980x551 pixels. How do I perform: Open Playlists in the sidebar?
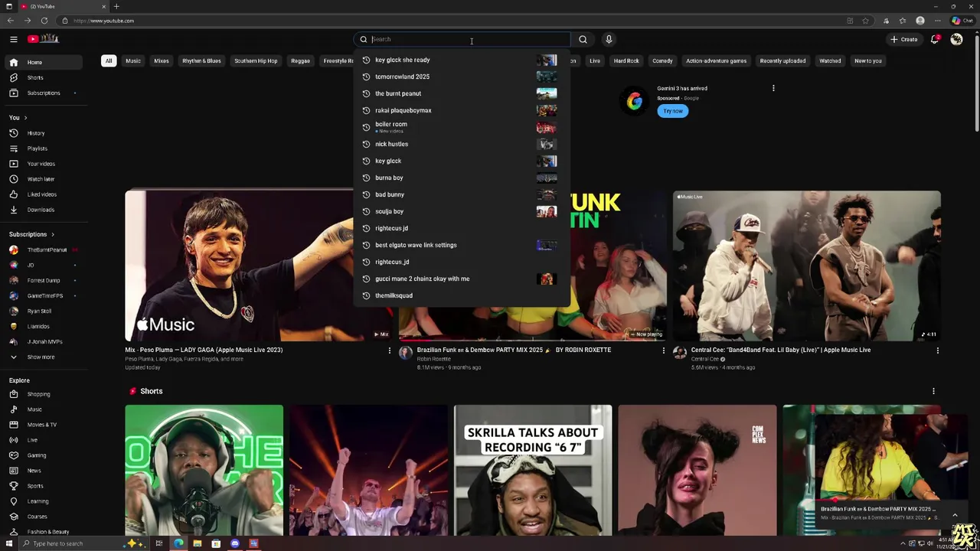point(44,148)
